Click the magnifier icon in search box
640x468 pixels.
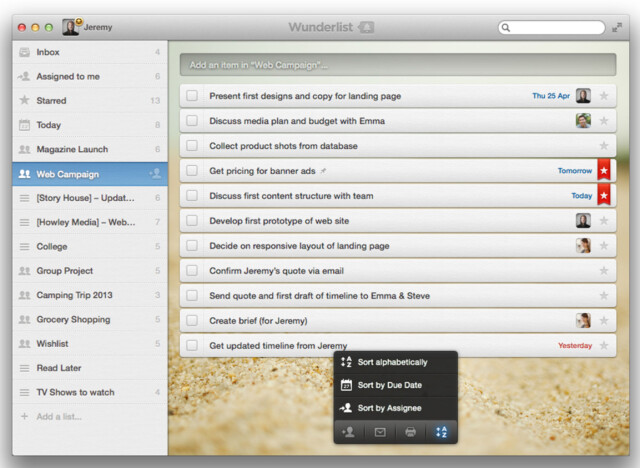pos(506,27)
